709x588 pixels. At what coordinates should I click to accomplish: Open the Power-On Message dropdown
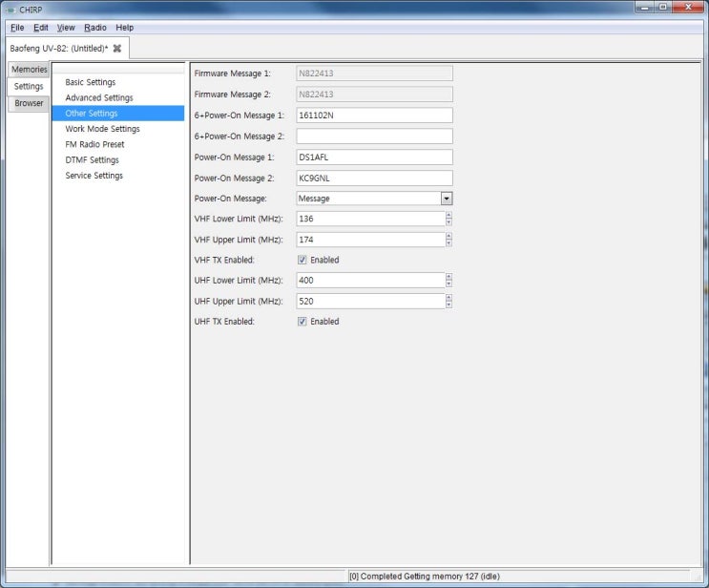[447, 199]
